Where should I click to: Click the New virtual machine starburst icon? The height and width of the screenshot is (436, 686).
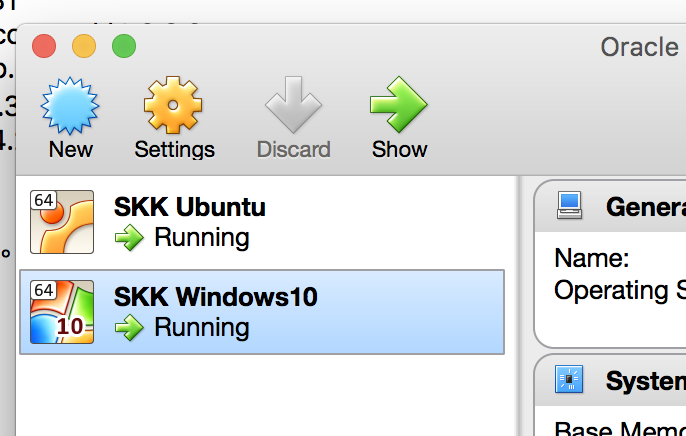pyautogui.click(x=70, y=105)
